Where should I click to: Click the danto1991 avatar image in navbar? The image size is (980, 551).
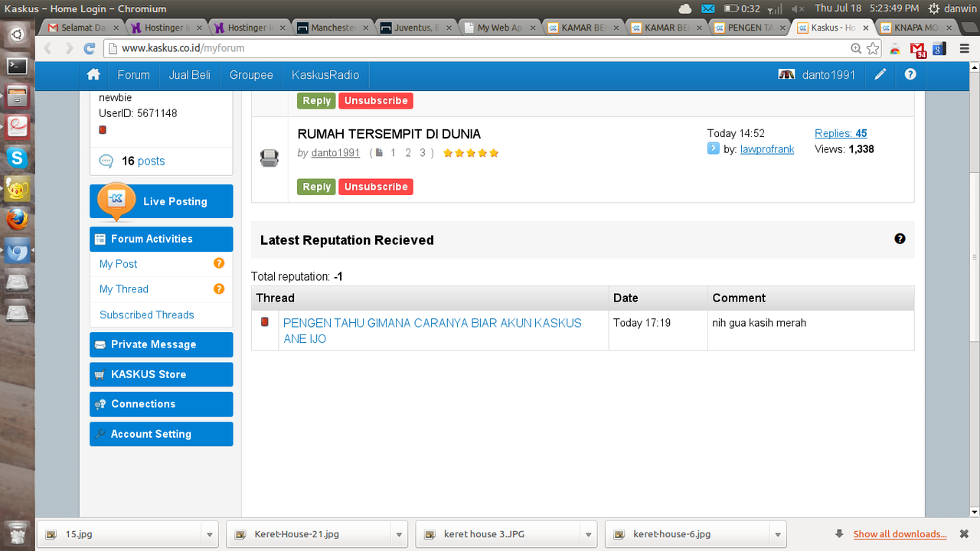(x=786, y=74)
